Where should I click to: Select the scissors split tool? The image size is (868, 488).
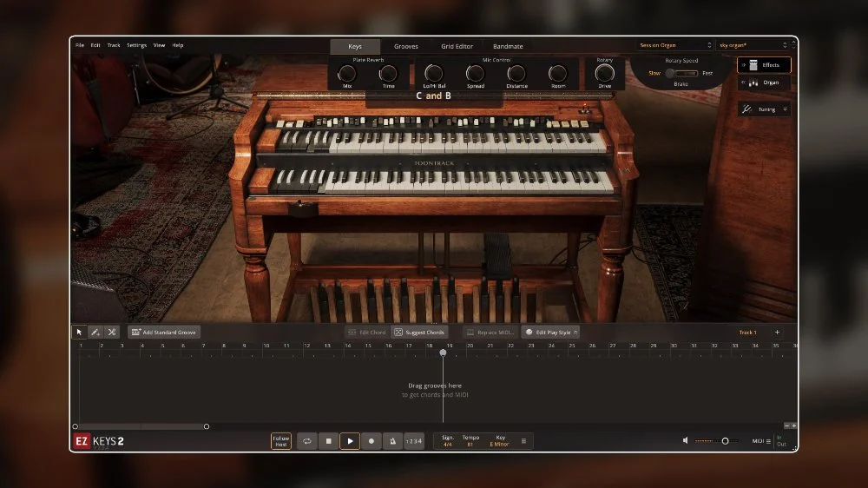click(x=112, y=332)
